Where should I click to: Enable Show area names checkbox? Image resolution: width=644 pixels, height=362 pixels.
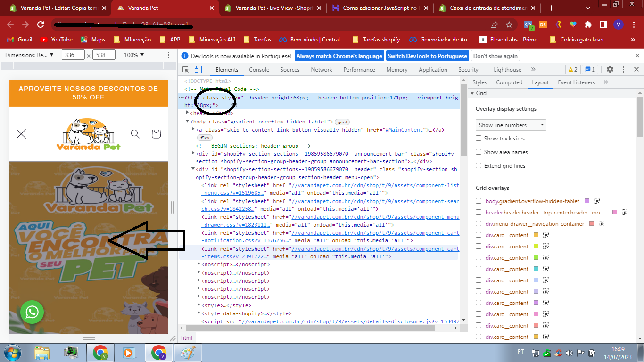479,152
